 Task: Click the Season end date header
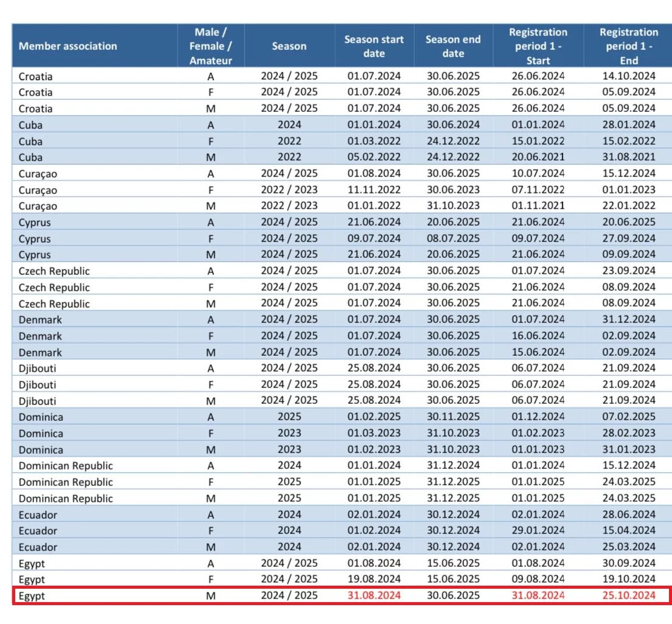[x=453, y=46]
